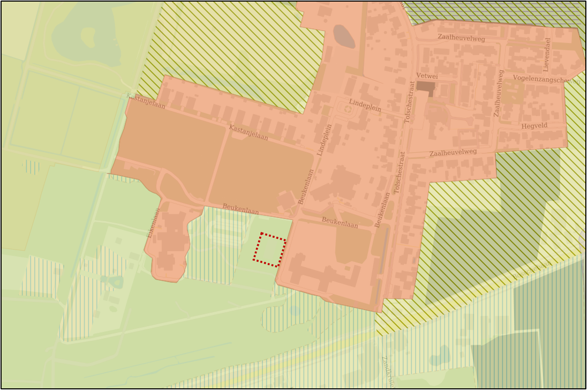Click the grey oval pond feature
Screen dimensions: 588x391
pos(344,36)
